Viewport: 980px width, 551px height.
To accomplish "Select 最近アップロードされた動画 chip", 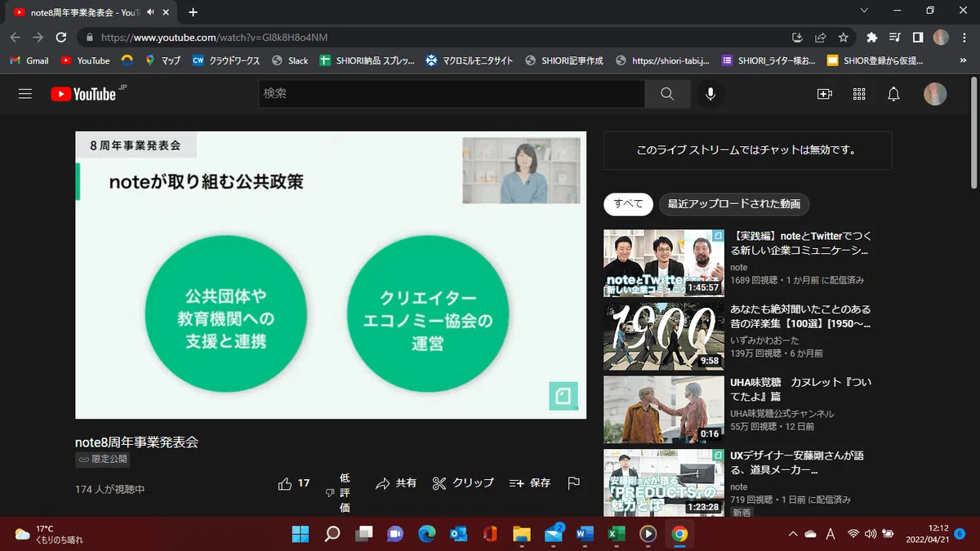I will click(x=734, y=204).
